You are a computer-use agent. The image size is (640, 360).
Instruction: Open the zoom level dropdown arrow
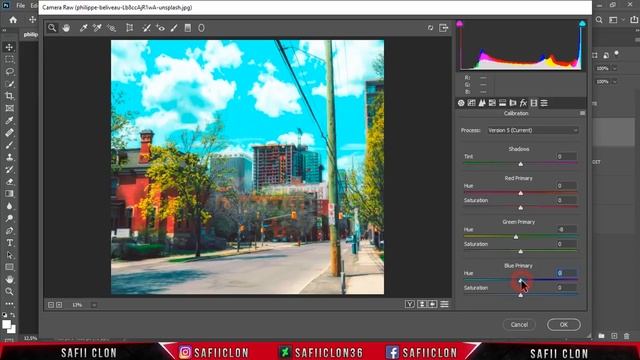(94, 305)
